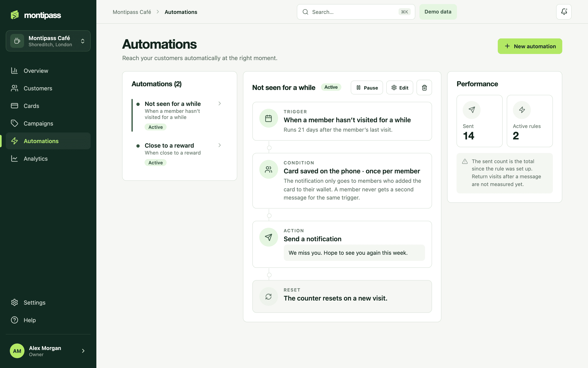Click 'Runs 21 days after the member's last visit'

click(338, 130)
